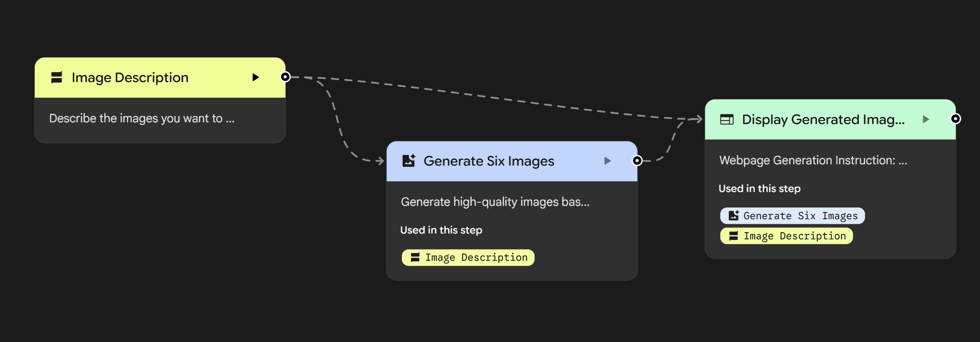Click the arrowhead entering Generate Six Images node
This screenshot has width=980, height=342.
[380, 161]
